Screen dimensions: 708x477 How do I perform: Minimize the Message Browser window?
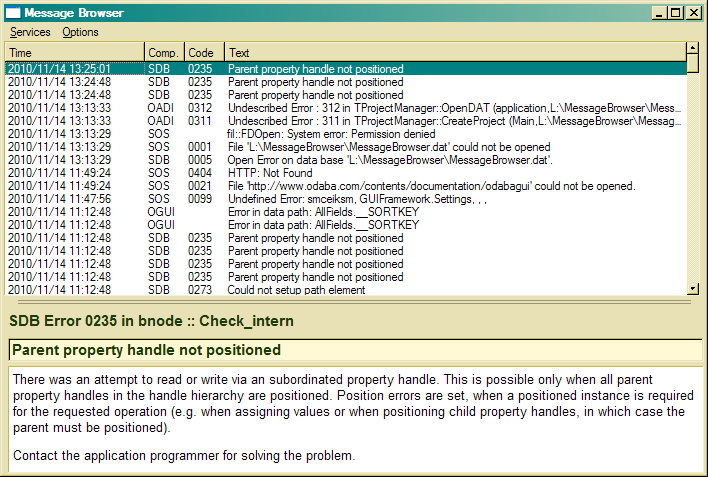[x=660, y=13]
